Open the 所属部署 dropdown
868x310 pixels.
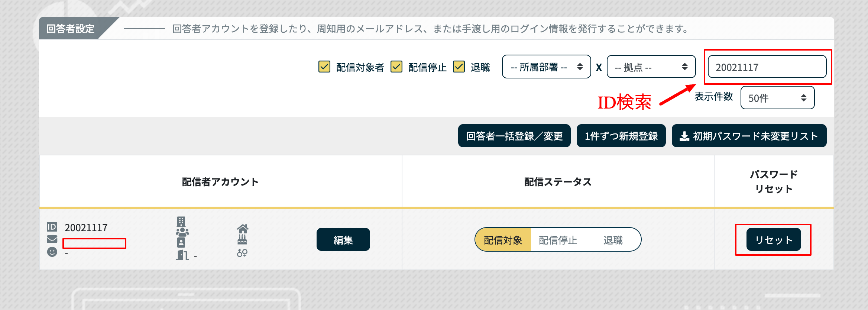546,67
